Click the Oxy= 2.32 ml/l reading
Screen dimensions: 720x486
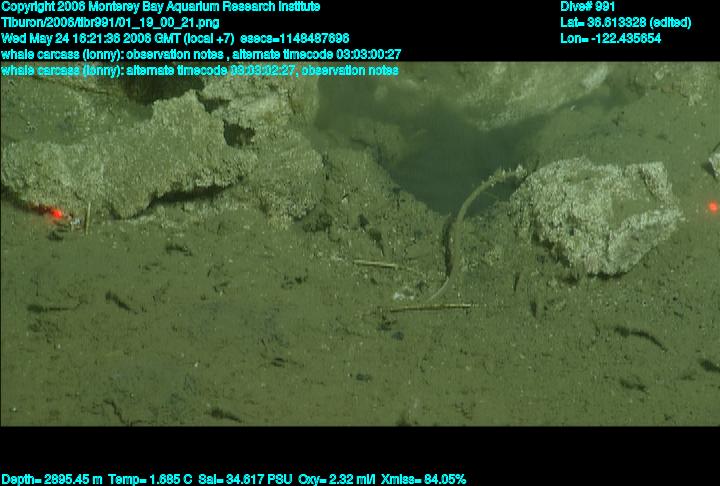(337, 479)
